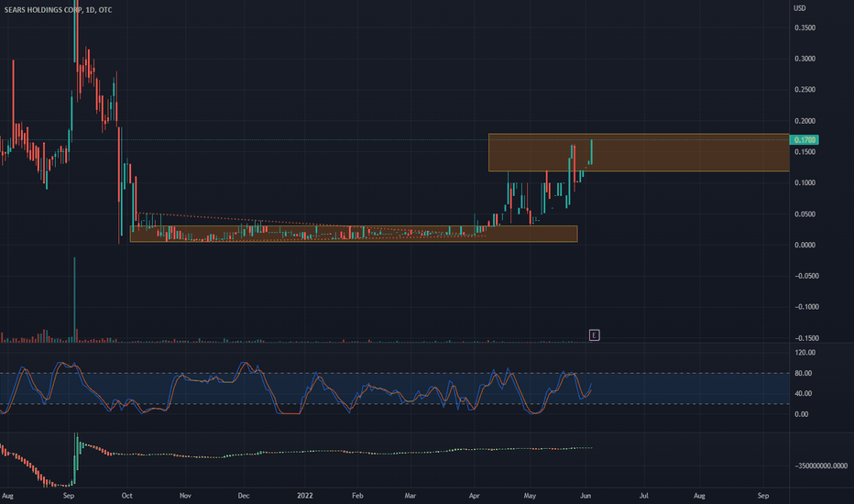This screenshot has height=504, width=854.
Task: Click the −0.1500 price axis label
Action: [x=807, y=338]
